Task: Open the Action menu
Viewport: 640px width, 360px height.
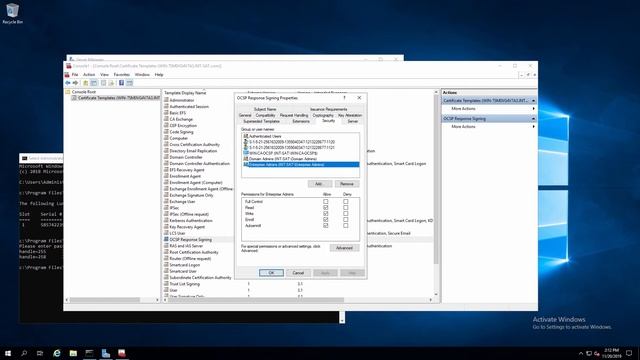Action: (x=89, y=75)
